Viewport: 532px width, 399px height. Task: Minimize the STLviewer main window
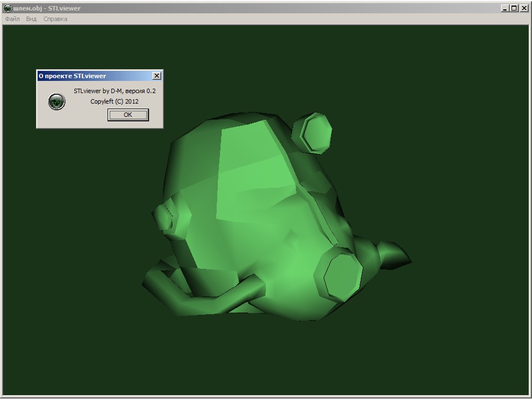(x=505, y=8)
